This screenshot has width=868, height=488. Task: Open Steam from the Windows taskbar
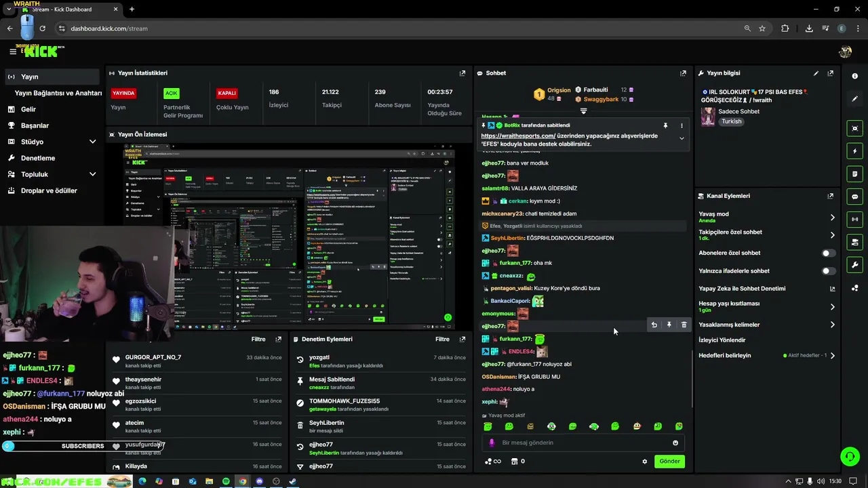pyautogui.click(x=292, y=481)
